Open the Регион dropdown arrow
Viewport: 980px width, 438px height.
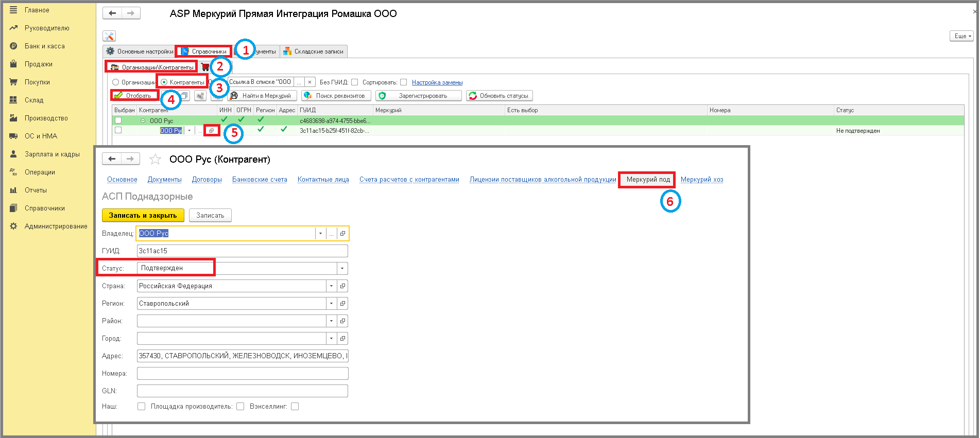tap(332, 303)
